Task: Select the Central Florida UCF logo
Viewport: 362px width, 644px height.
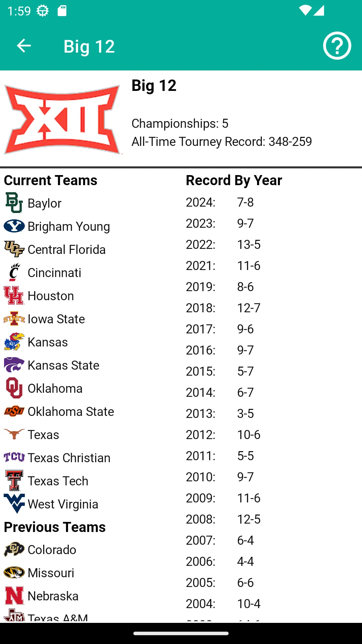Action: coord(14,249)
